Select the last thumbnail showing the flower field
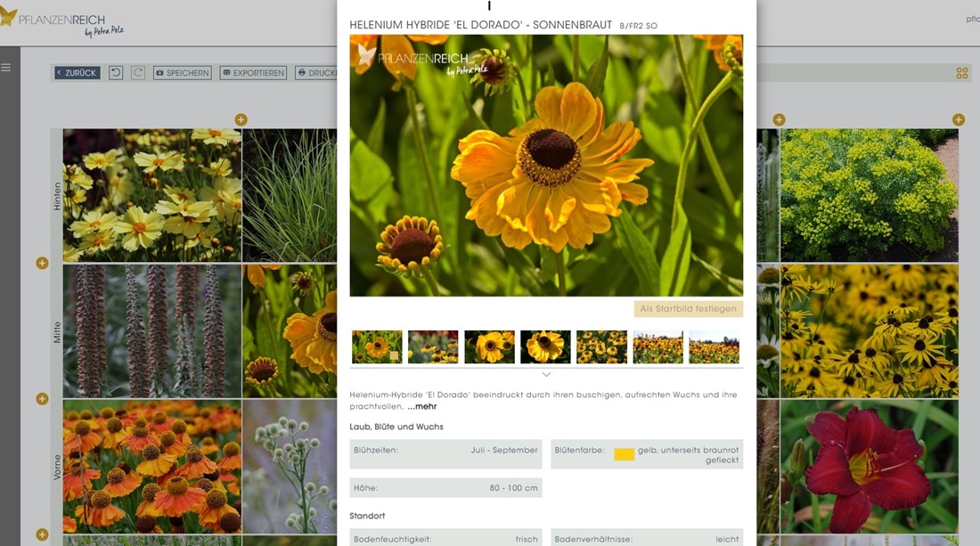Screen dimensions: 980x546 (x=714, y=347)
